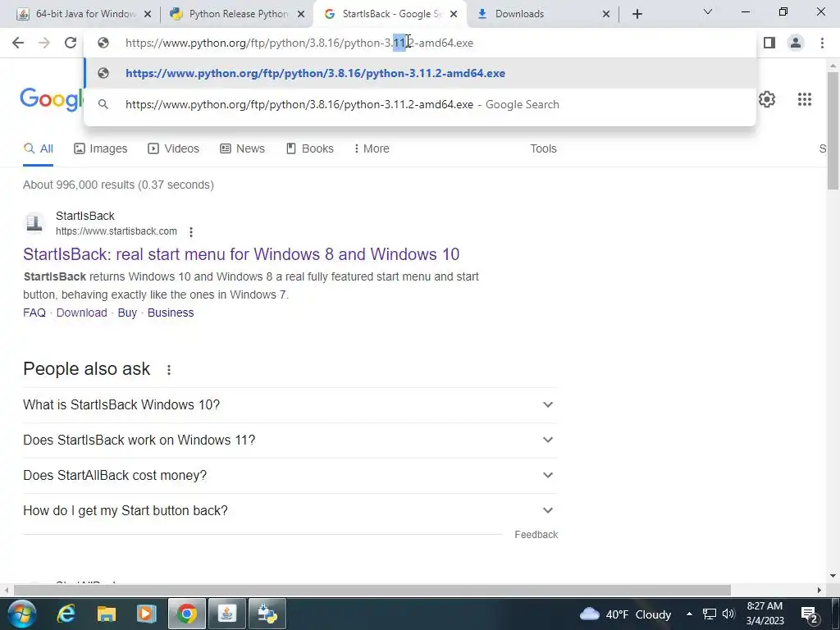Open the network tray icon
The height and width of the screenshot is (630, 840).
[710, 614]
